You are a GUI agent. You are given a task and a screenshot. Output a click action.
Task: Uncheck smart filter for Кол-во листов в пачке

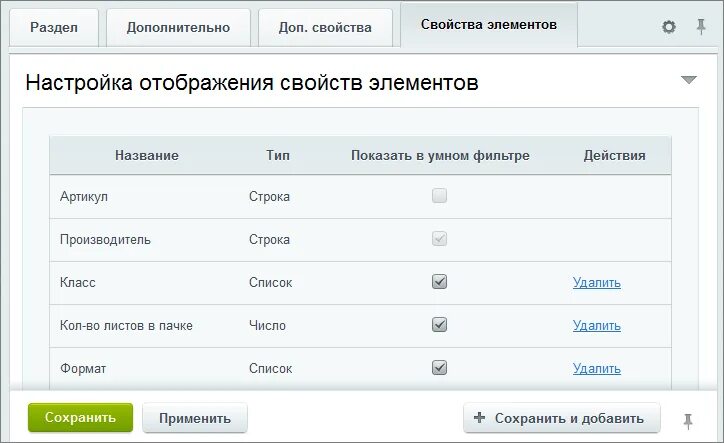[x=440, y=325]
